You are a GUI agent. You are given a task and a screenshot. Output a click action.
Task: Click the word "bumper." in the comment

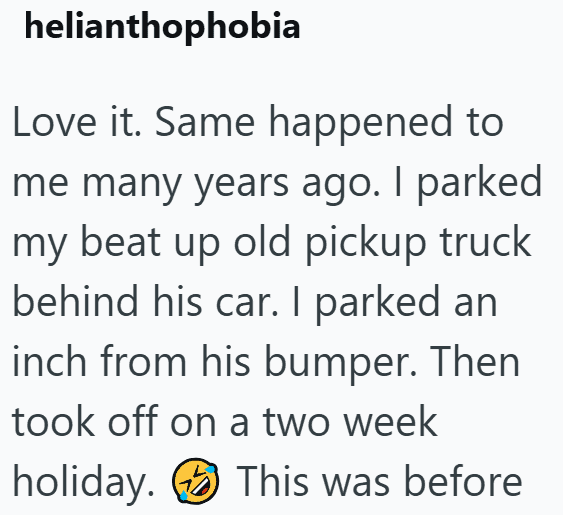pos(341,363)
